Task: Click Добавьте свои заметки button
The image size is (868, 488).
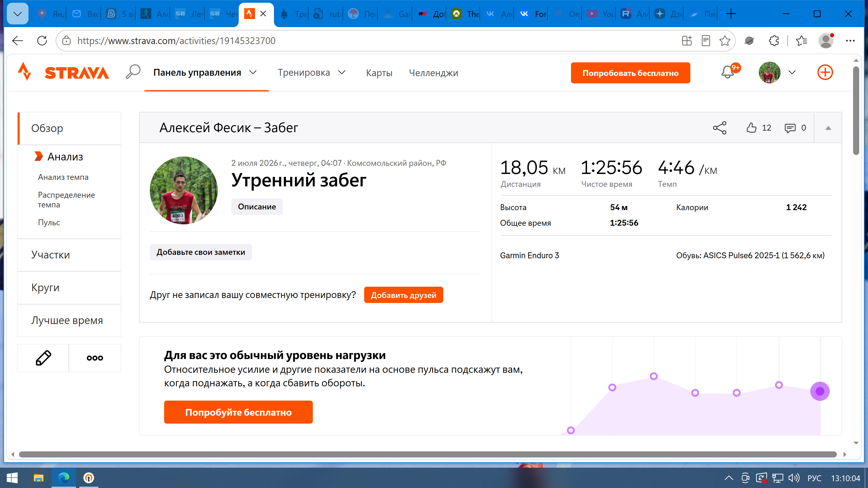Action: (x=201, y=252)
